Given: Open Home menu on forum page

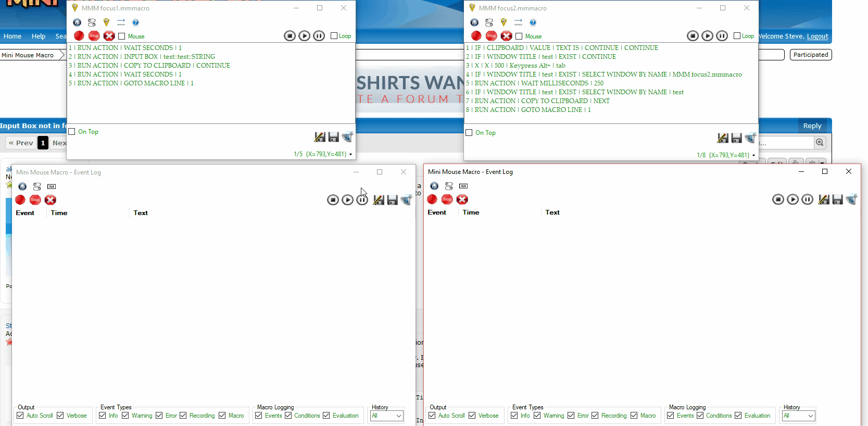Looking at the screenshot, I should [x=12, y=36].
